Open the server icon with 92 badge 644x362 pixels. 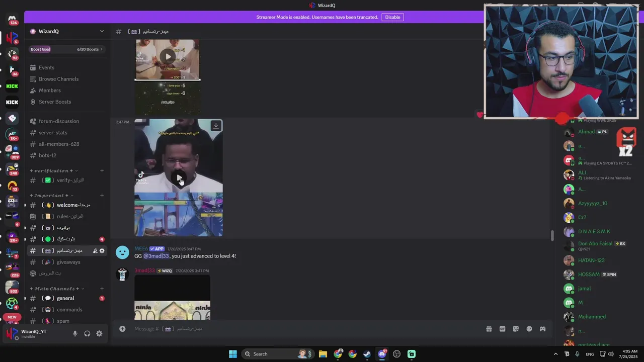[12, 54]
